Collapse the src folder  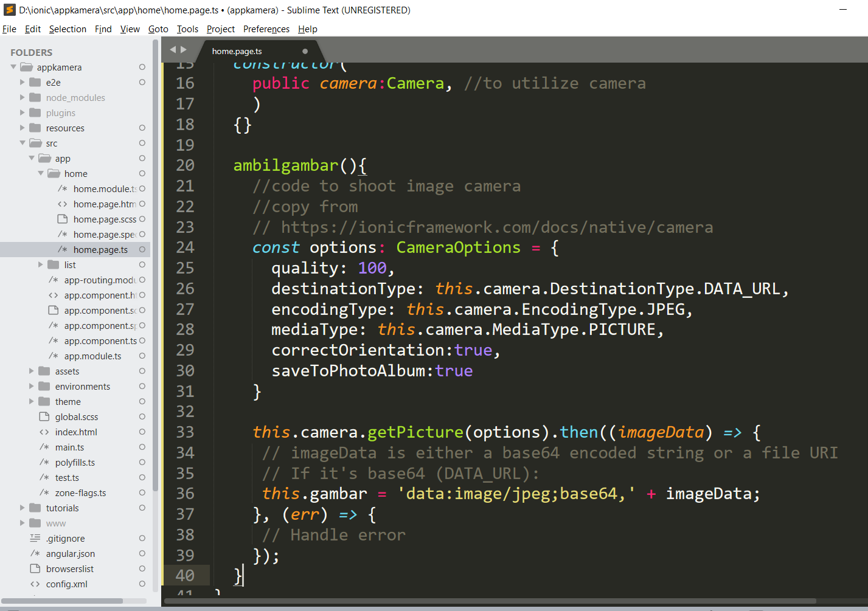[23, 143]
